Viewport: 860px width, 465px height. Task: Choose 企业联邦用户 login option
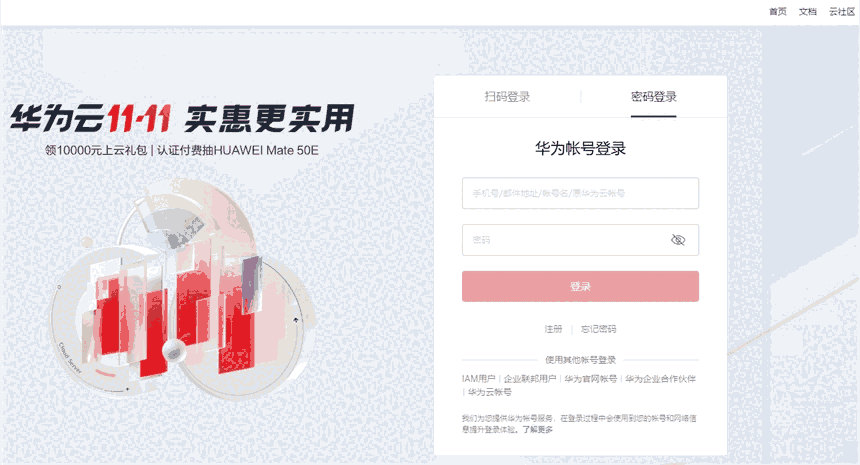pos(530,379)
